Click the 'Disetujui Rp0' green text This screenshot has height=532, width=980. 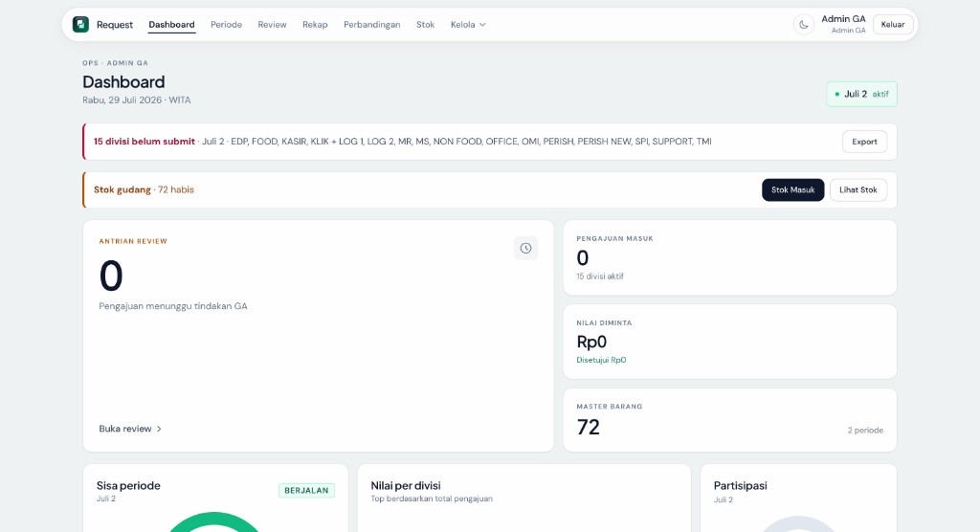click(x=601, y=360)
